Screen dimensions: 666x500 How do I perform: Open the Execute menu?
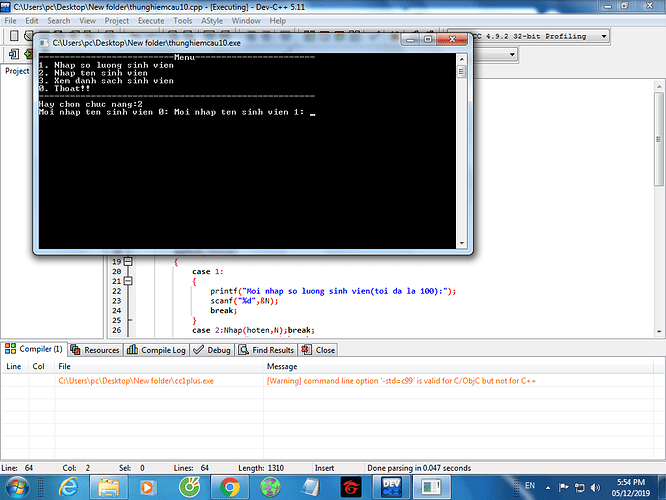pos(151,20)
